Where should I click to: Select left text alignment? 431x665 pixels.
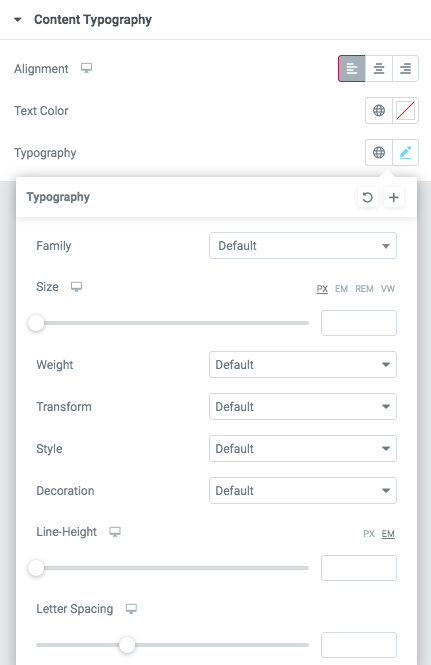point(352,68)
